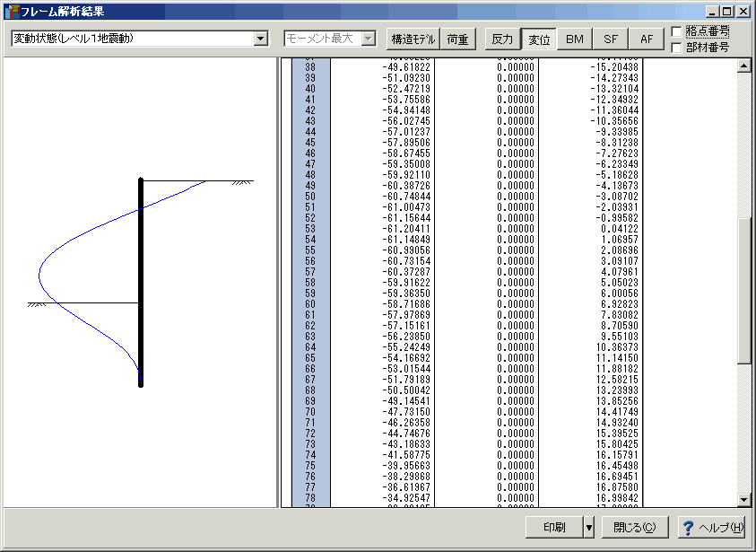The width and height of the screenshot is (756, 552).
Task: Maximize the frame analysis results window
Action: pyautogui.click(x=726, y=12)
